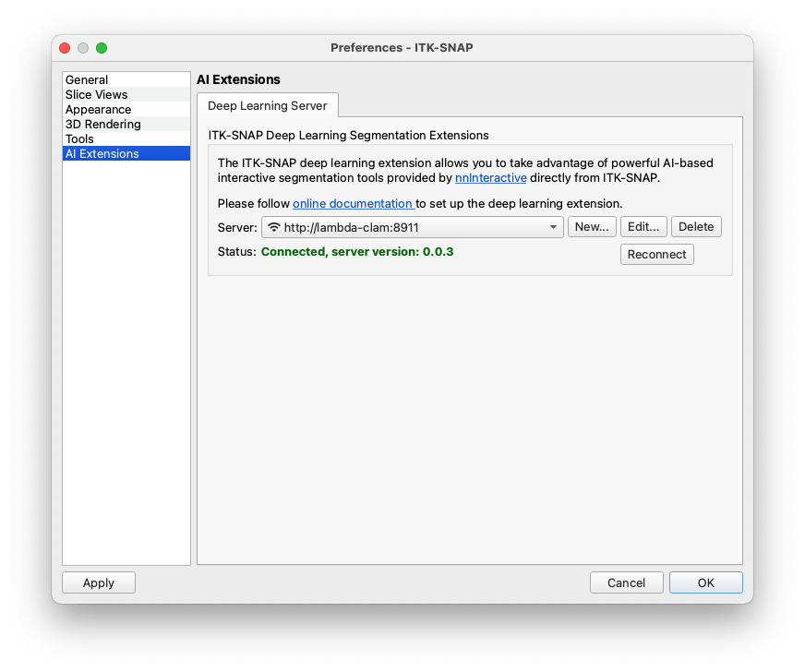Select Appearance in the sidebar list
The height and width of the screenshot is (672, 805).
point(126,109)
